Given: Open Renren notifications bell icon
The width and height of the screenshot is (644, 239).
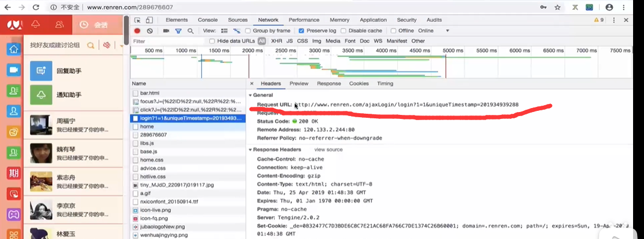Looking at the screenshot, I should 35,25.
